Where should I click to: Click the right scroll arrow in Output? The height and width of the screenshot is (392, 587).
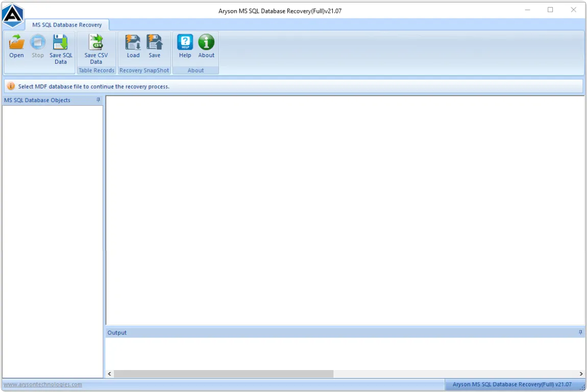pyautogui.click(x=581, y=373)
